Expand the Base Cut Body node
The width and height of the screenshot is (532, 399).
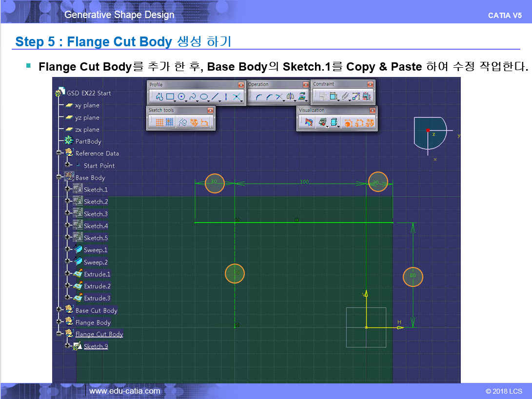pyautogui.click(x=59, y=310)
